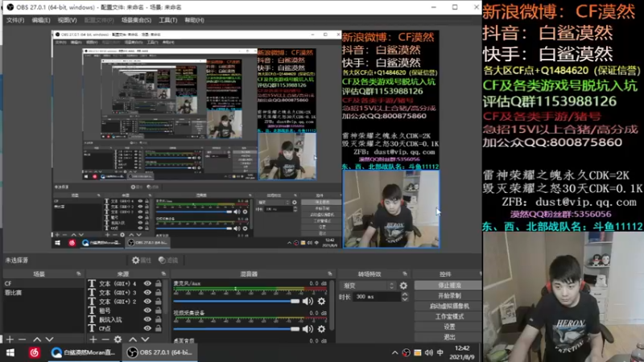Toggle visibility of the 租号 source
The width and height of the screenshot is (644, 362).
click(x=147, y=311)
